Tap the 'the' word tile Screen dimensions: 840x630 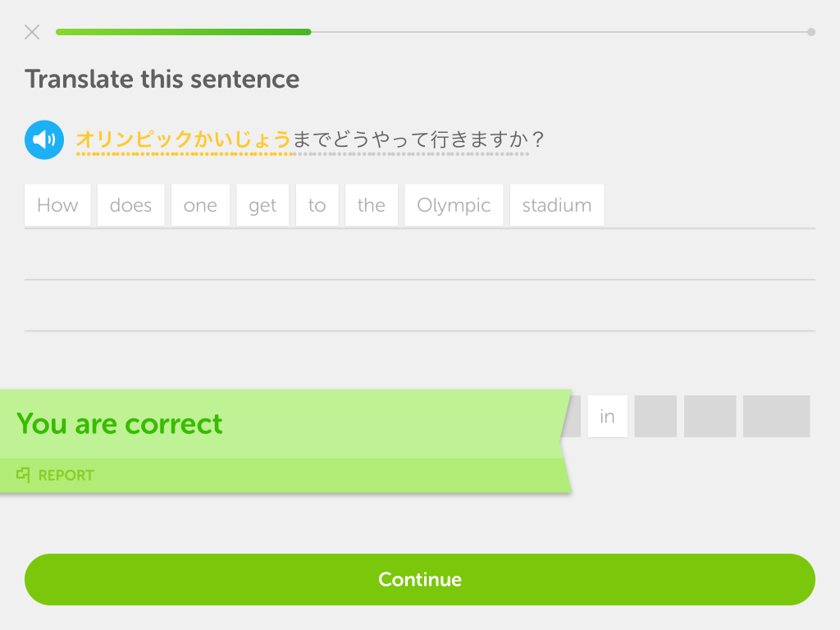point(372,205)
